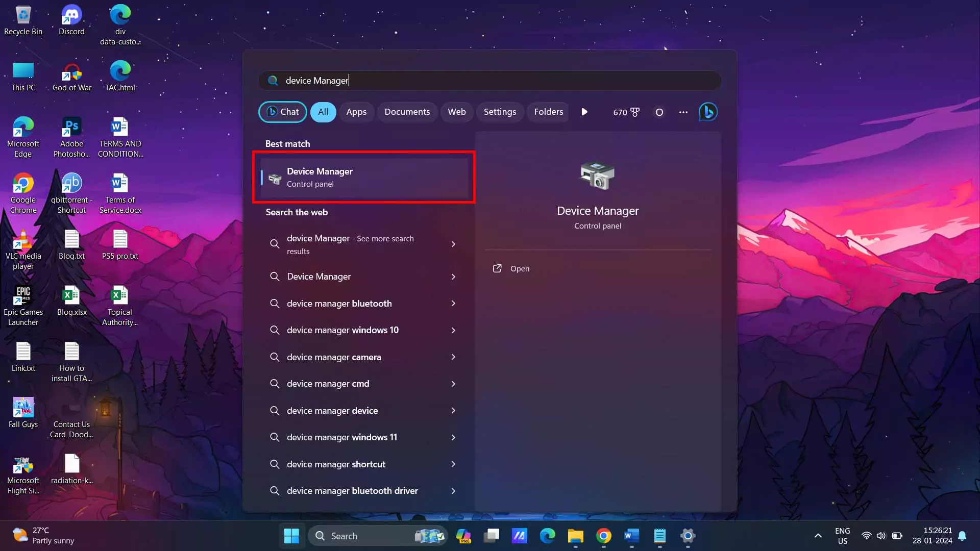Viewport: 980px width, 551px height.
Task: Expand device manager camera results
Action: click(452, 357)
